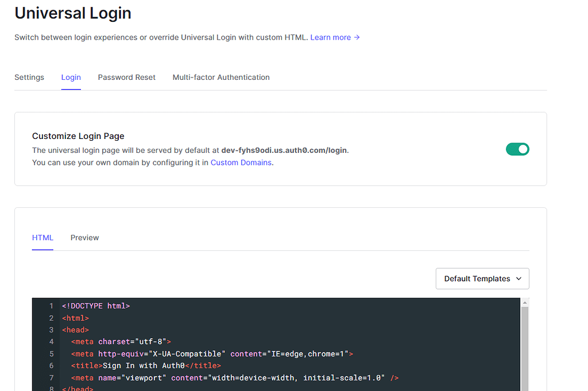Switch to the Settings tab
588x391 pixels.
coord(29,77)
